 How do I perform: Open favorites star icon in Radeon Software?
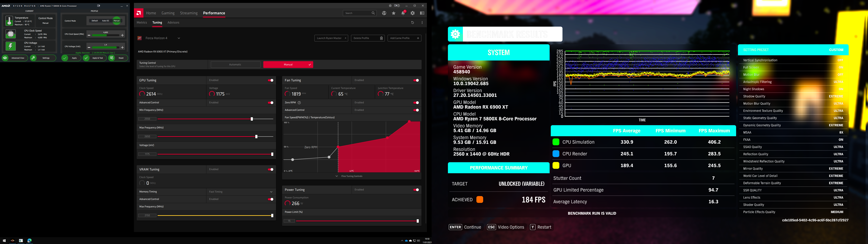393,13
